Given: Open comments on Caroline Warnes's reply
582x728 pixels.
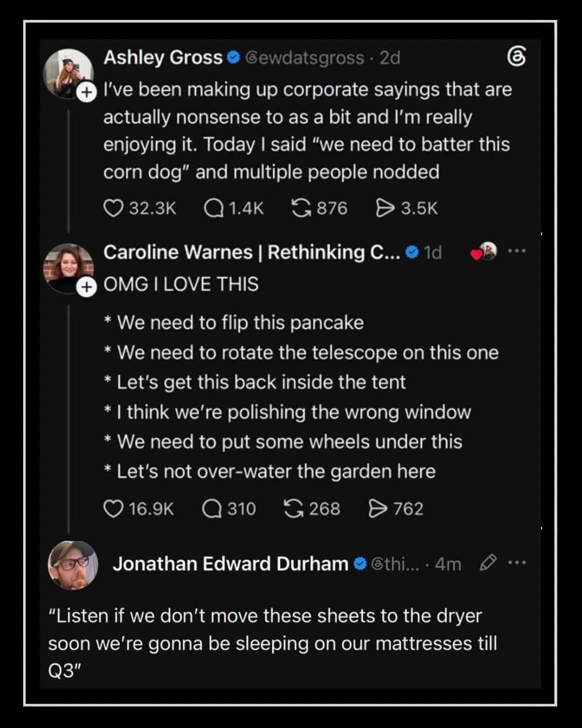Looking at the screenshot, I should [x=212, y=509].
